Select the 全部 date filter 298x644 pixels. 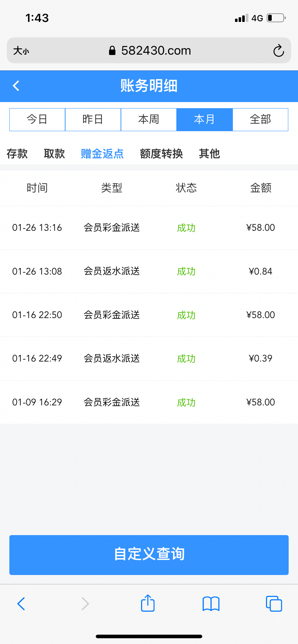pyautogui.click(x=260, y=119)
